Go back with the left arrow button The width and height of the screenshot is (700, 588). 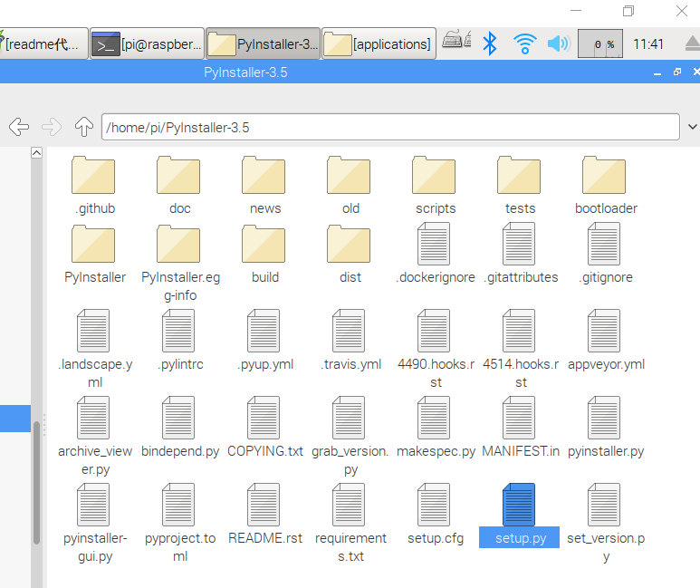coord(19,128)
